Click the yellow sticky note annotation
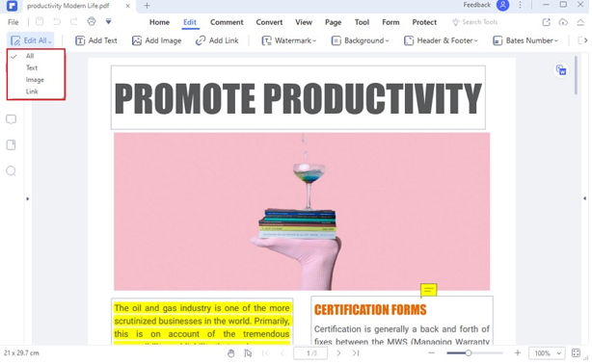Viewport: 592px width, 364px height. (428, 290)
